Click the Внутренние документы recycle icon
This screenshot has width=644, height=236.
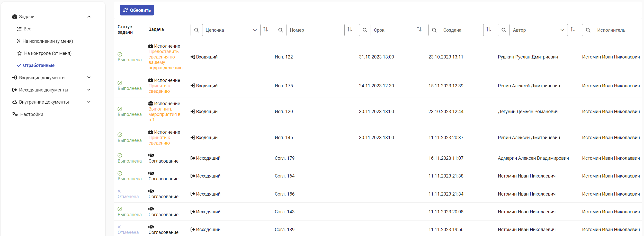(15, 102)
